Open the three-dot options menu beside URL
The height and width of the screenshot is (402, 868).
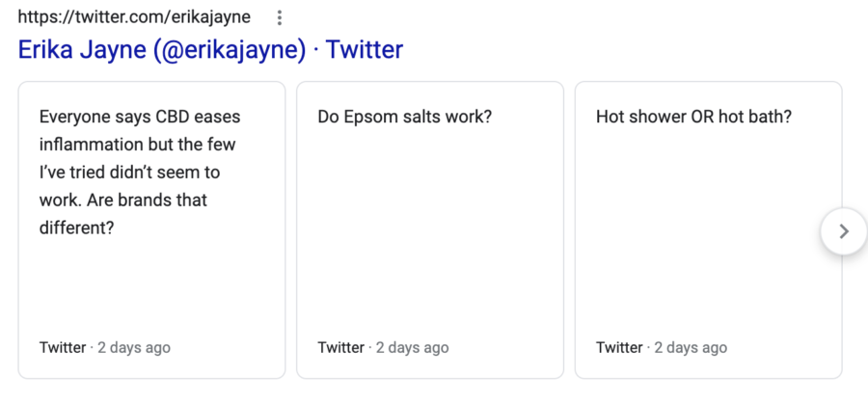pyautogui.click(x=280, y=17)
